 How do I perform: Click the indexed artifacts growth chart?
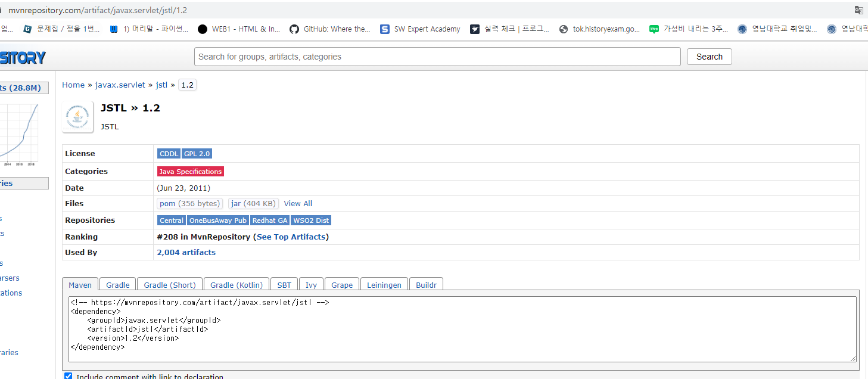[x=20, y=134]
